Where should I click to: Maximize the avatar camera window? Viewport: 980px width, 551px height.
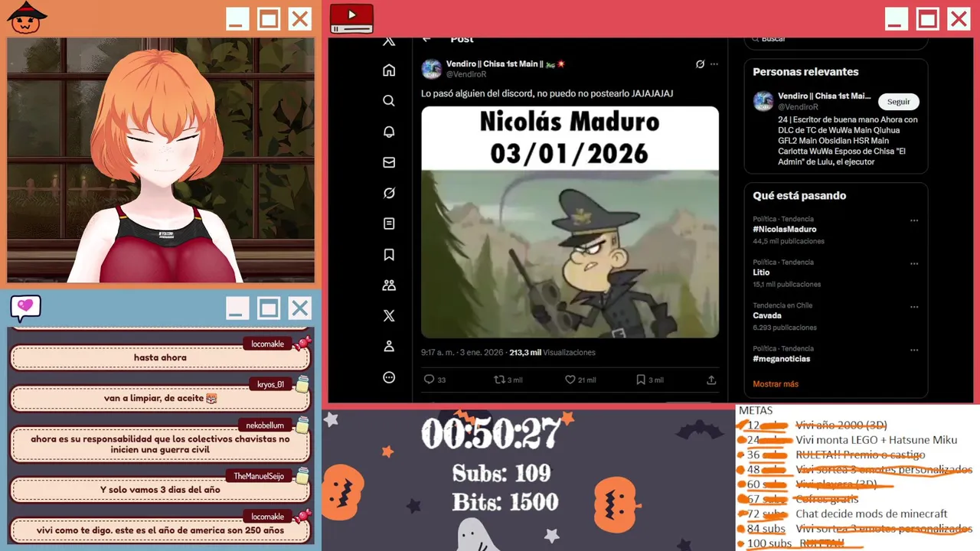pyautogui.click(x=268, y=19)
